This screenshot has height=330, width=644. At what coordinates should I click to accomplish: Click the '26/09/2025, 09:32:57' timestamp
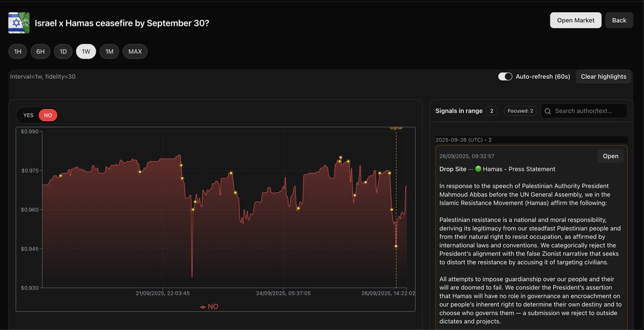[x=467, y=156]
